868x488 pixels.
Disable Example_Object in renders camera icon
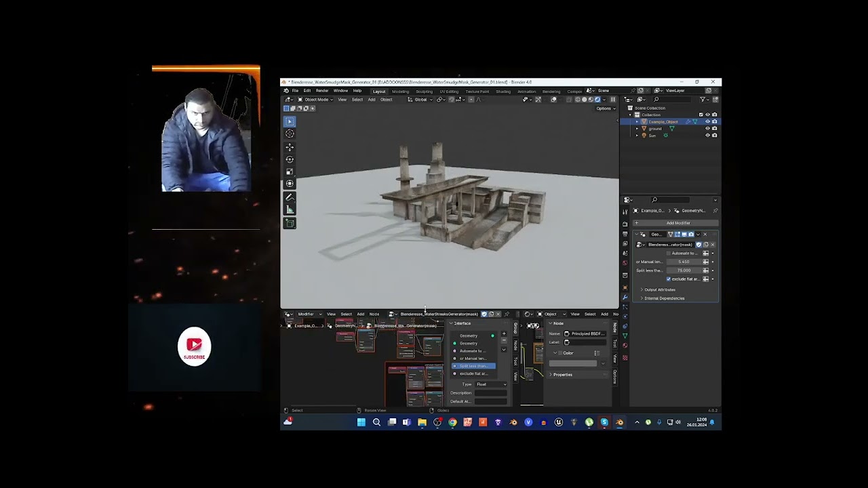click(715, 121)
